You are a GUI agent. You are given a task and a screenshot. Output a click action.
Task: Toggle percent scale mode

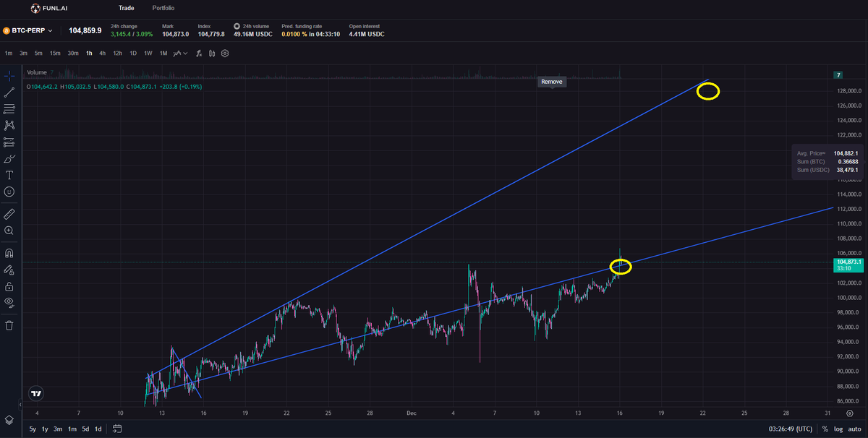coord(825,429)
